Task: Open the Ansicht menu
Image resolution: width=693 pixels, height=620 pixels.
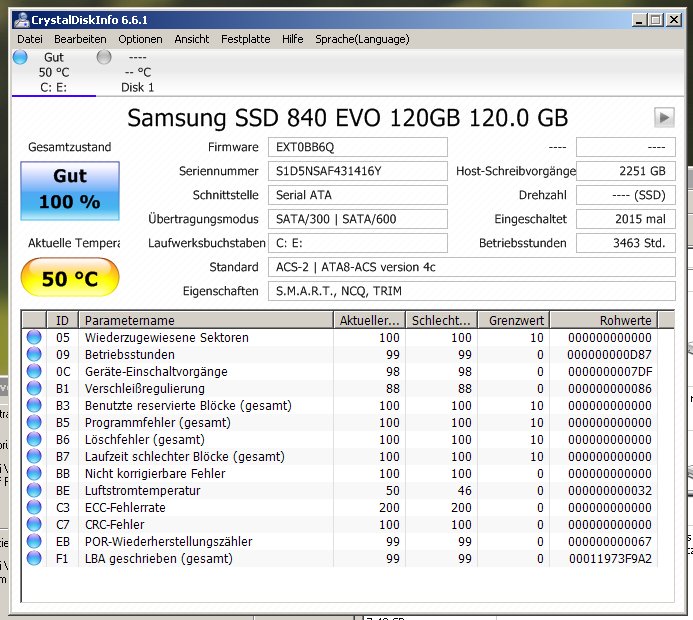Action: (191, 39)
